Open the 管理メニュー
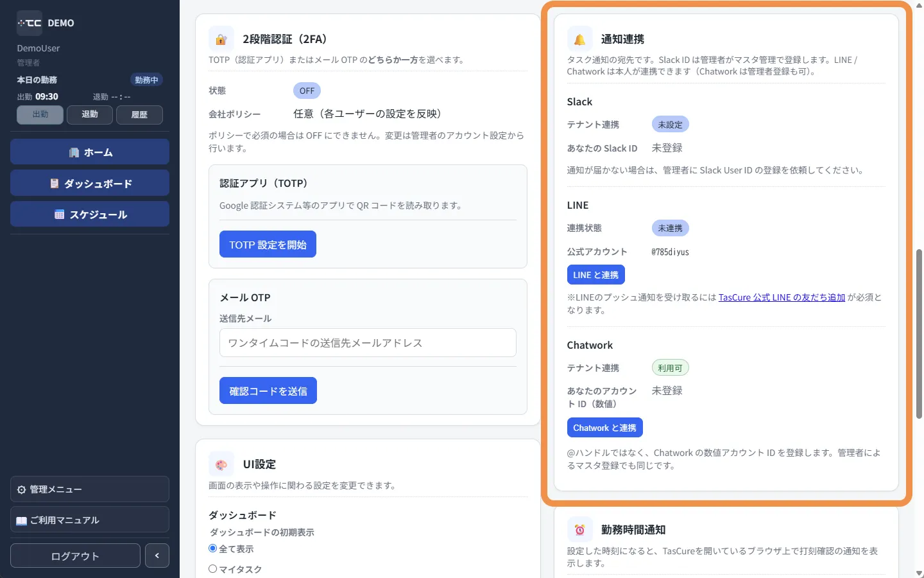 pyautogui.click(x=90, y=489)
